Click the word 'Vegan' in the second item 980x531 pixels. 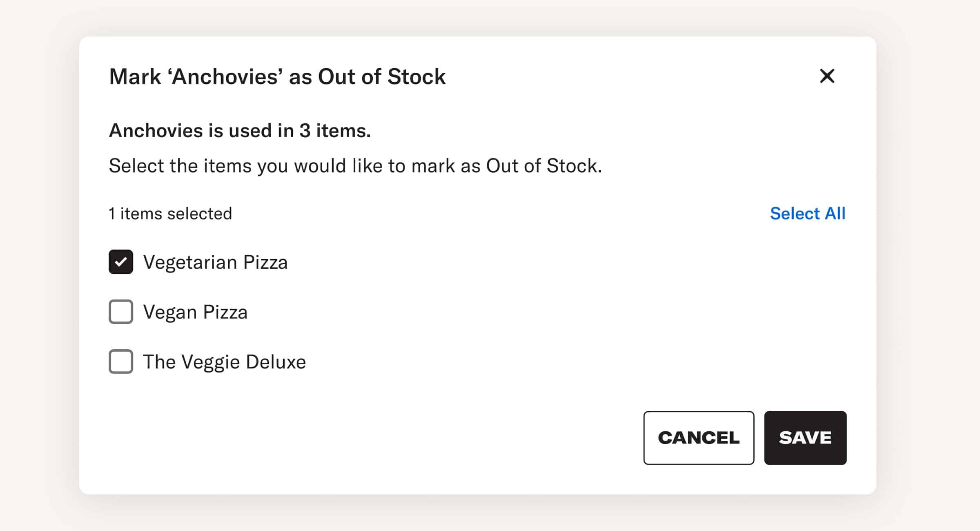170,312
